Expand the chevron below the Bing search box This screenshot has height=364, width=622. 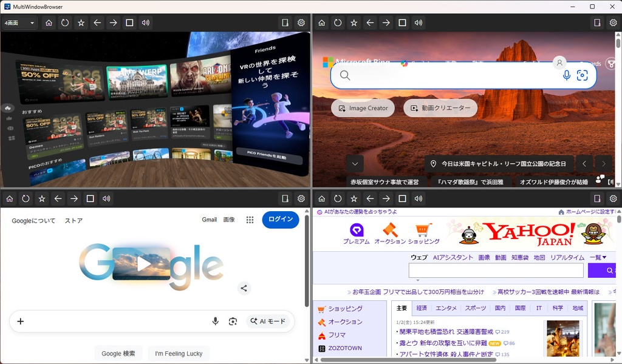pyautogui.click(x=355, y=163)
